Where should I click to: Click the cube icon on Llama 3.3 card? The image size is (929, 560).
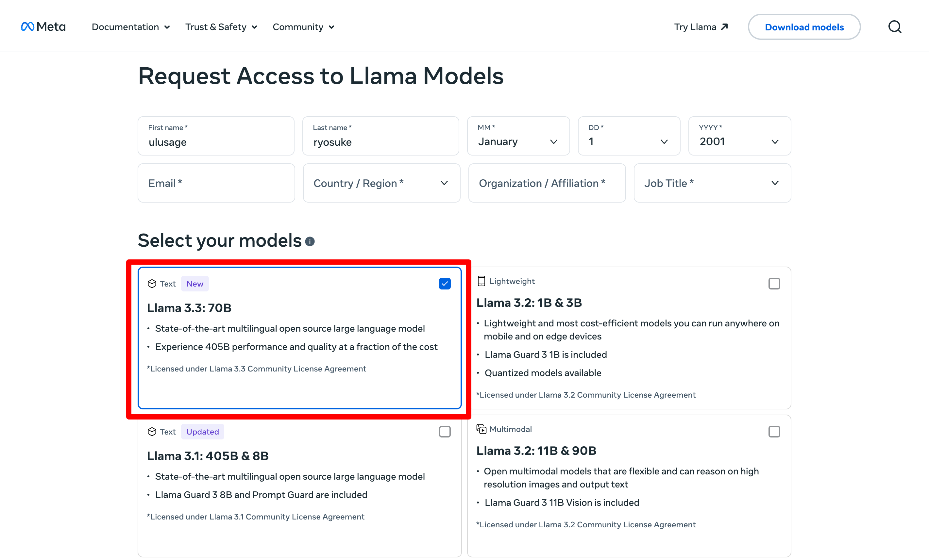(152, 284)
